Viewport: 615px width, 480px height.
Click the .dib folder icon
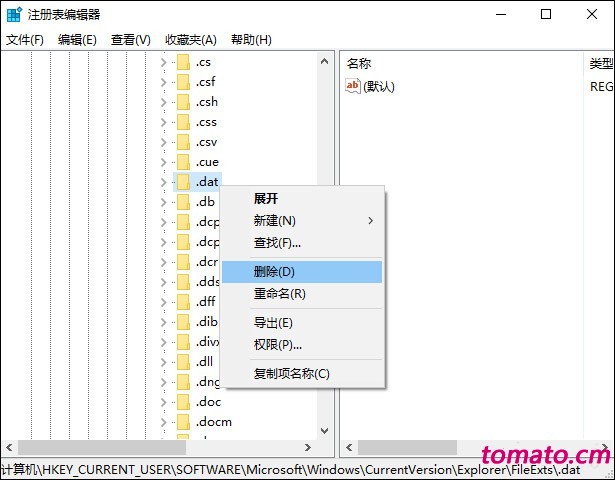point(183,322)
